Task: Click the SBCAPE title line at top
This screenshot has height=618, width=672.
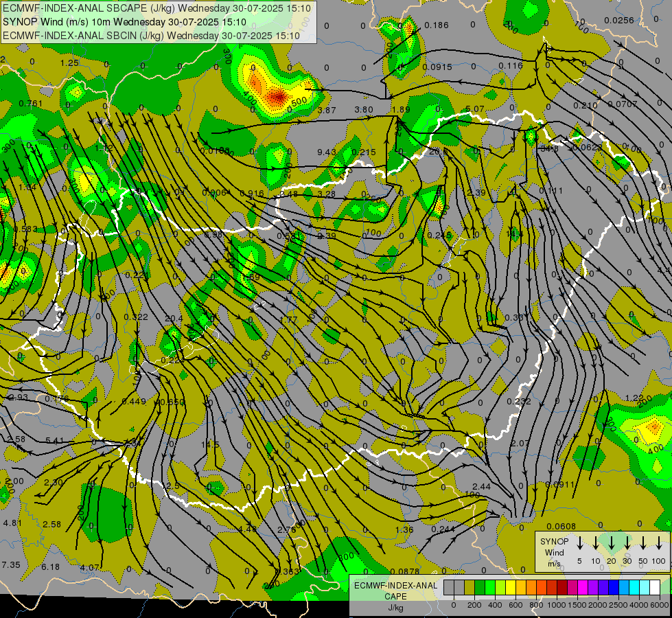Action: 157,8
